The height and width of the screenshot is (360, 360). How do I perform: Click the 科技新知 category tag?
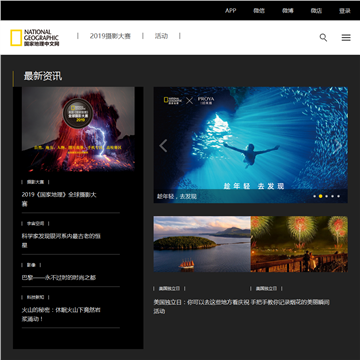(x=35, y=297)
